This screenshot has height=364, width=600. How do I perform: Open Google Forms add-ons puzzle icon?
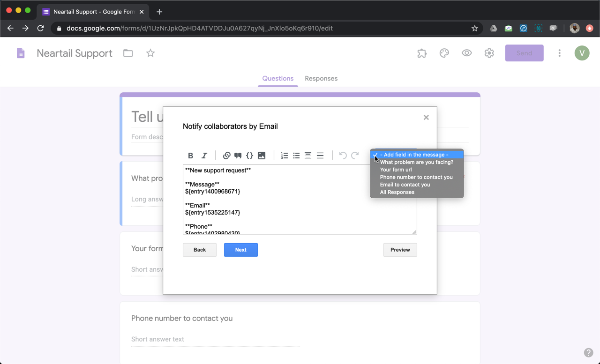point(422,53)
